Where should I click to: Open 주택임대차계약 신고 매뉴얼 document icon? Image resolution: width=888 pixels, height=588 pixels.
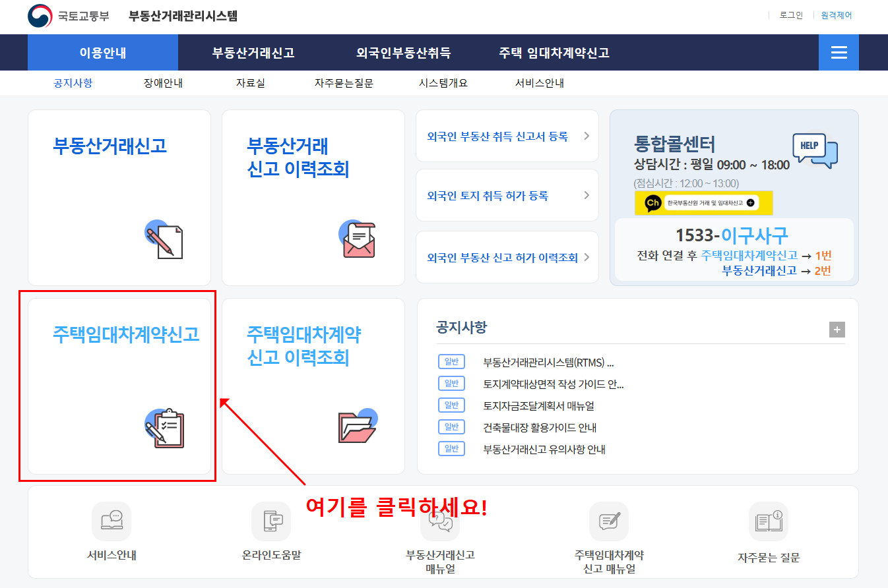(x=608, y=520)
